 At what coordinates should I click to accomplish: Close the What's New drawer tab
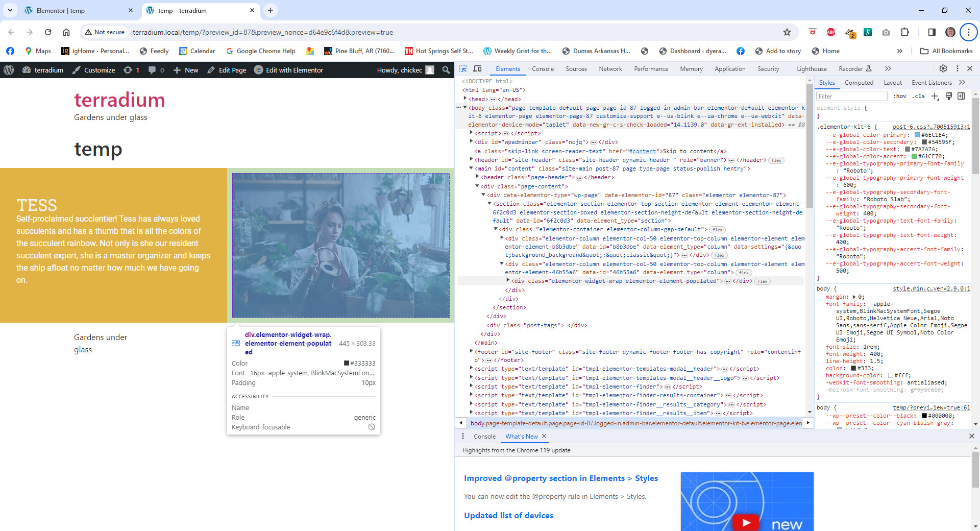(x=544, y=436)
